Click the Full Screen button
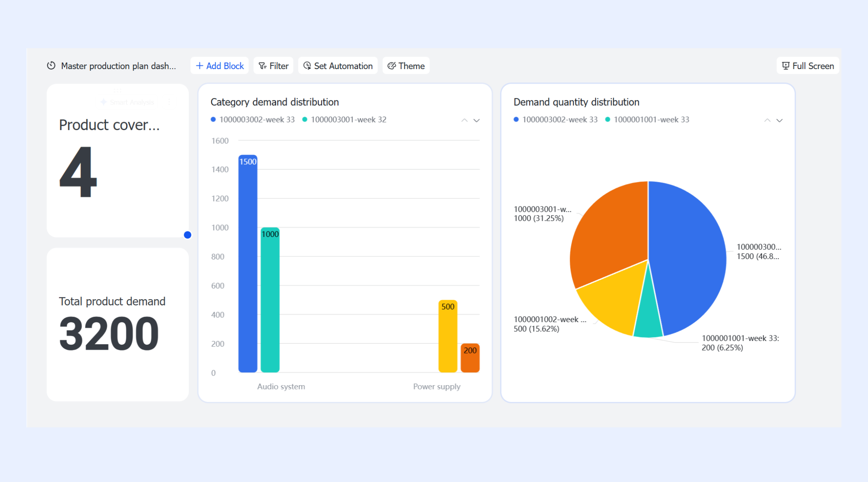This screenshot has width=868, height=482. coord(808,66)
